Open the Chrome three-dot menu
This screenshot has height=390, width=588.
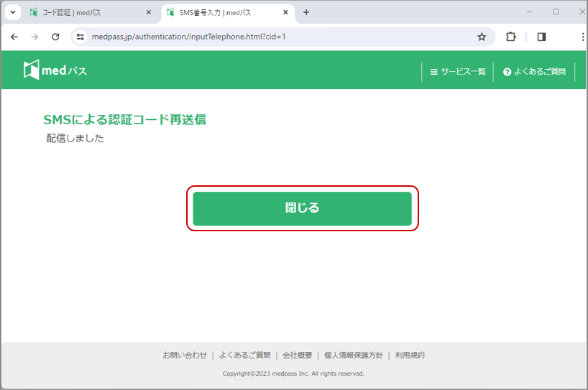point(582,37)
